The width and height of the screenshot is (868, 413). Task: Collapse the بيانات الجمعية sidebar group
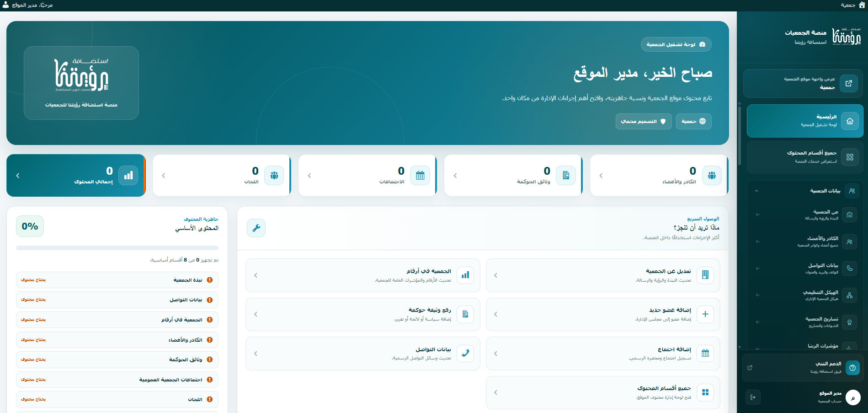[756, 191]
